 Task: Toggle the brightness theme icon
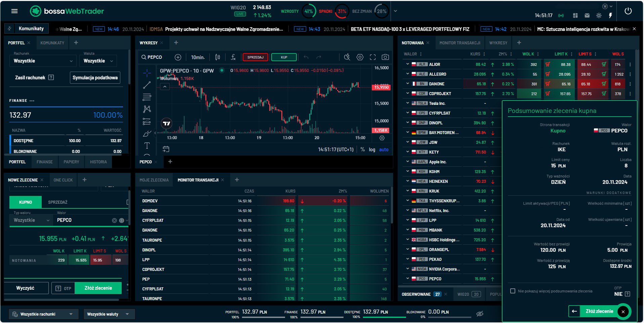(x=599, y=15)
